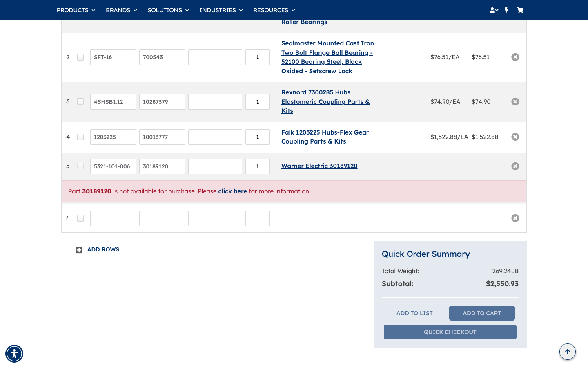Edit the 5321-101-006 part number field
The image size is (588, 368).
click(113, 166)
